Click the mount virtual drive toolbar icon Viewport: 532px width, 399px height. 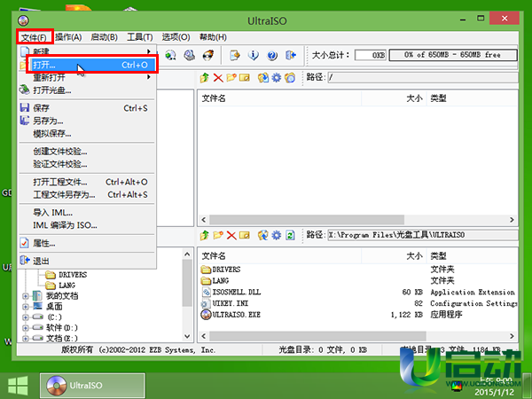pyautogui.click(x=190, y=55)
